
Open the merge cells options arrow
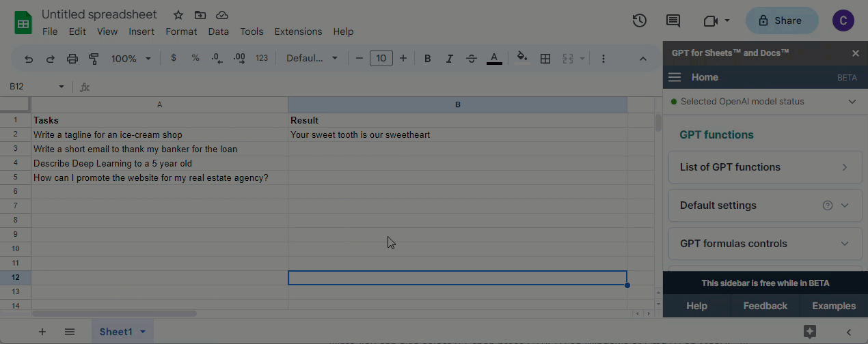coord(582,59)
